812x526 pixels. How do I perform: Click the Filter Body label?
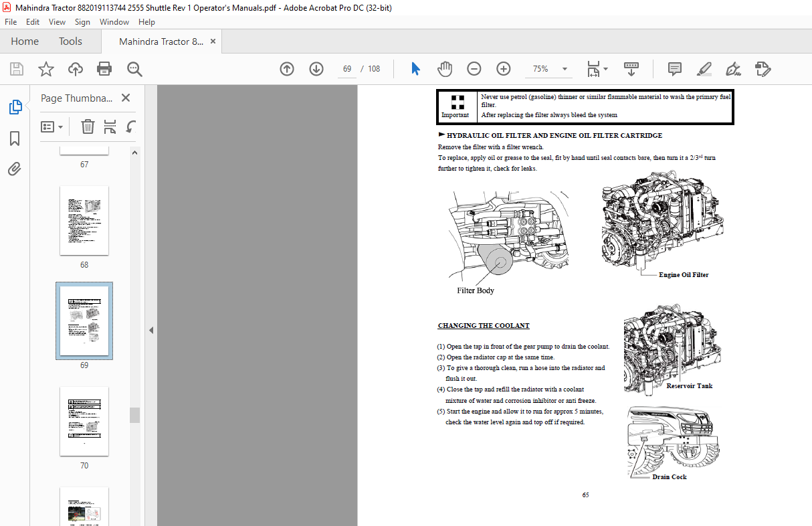[476, 290]
